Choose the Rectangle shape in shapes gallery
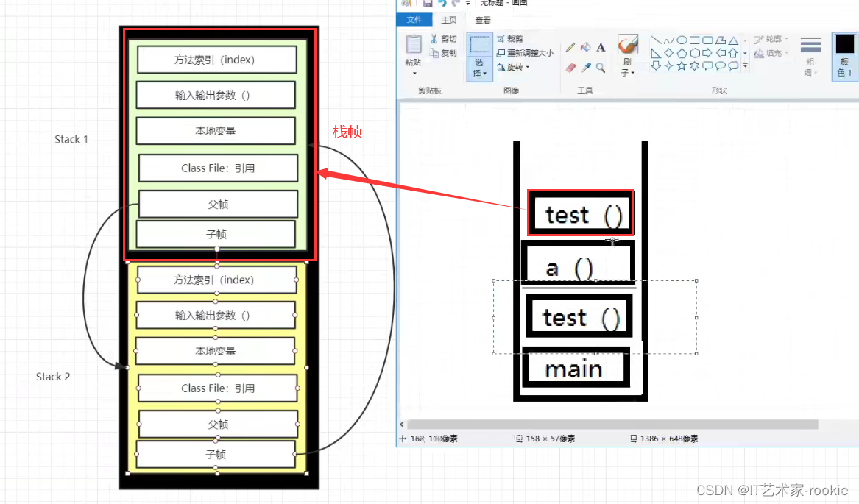 695,40
